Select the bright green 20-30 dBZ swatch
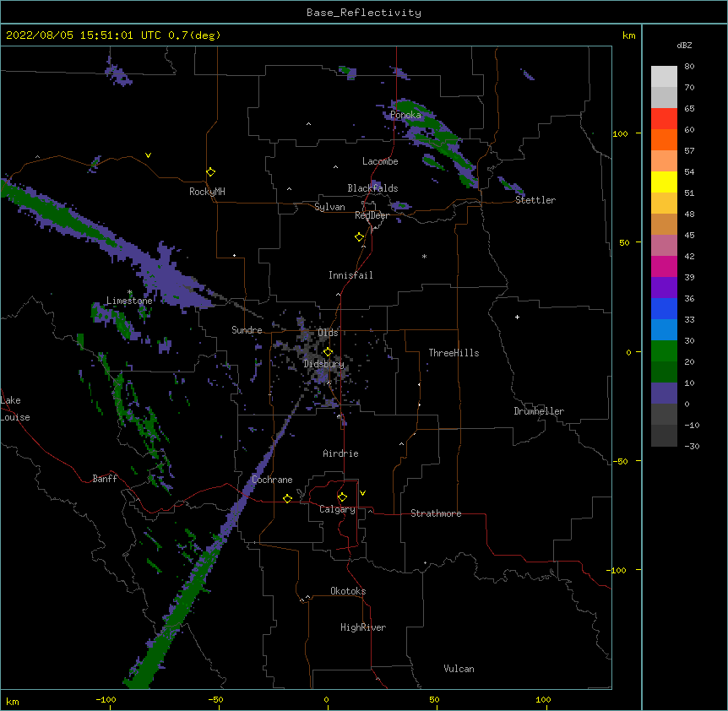 [664, 351]
